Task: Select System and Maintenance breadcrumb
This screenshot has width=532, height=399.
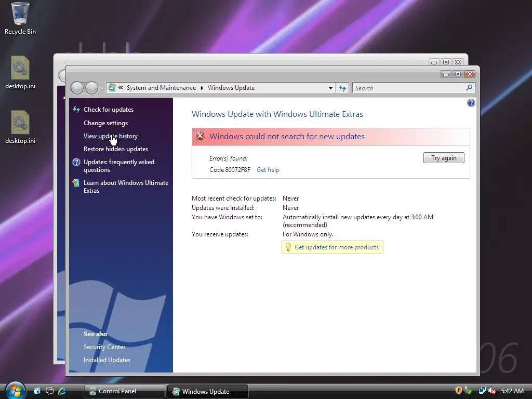Action: pos(161,88)
